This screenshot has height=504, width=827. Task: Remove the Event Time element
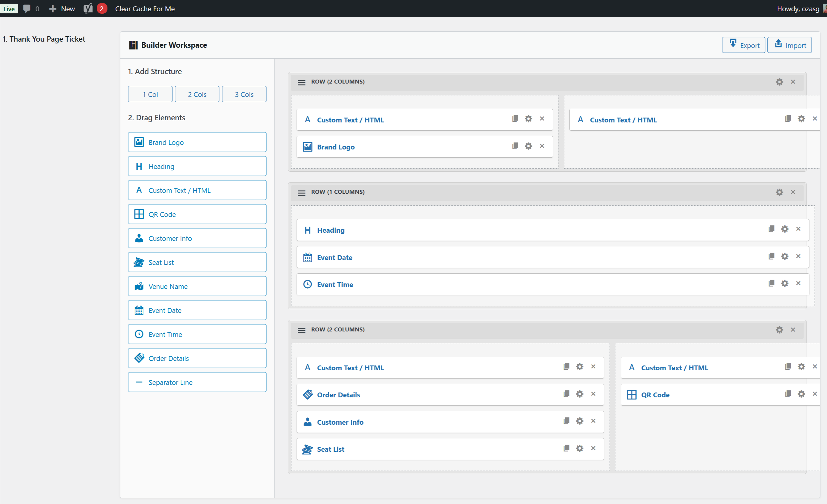[x=798, y=283]
